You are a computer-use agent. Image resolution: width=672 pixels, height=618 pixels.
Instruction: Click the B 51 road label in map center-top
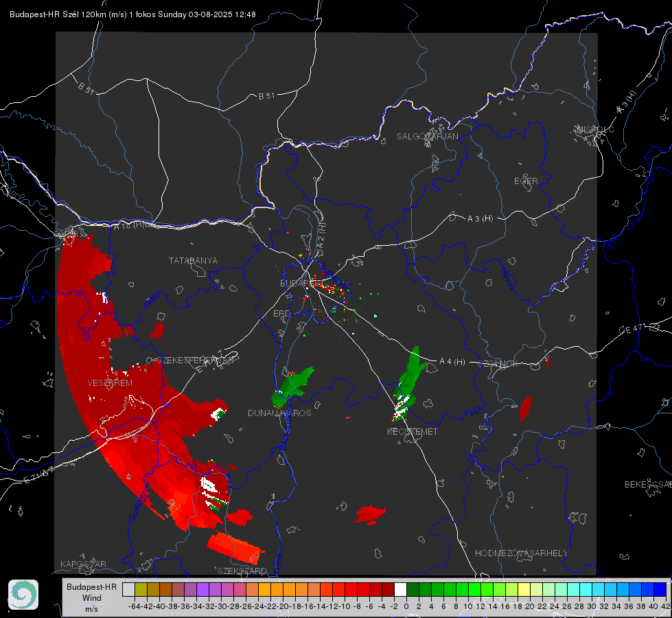point(266,96)
